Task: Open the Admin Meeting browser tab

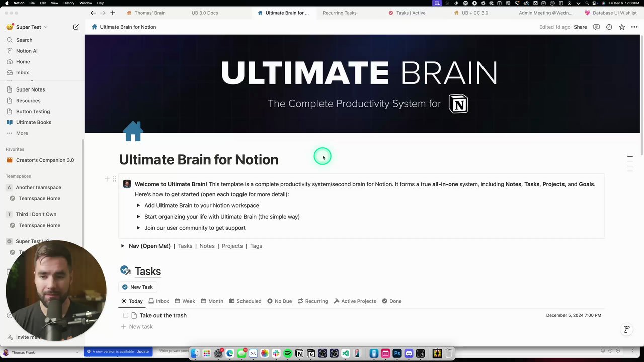Action: [545, 13]
